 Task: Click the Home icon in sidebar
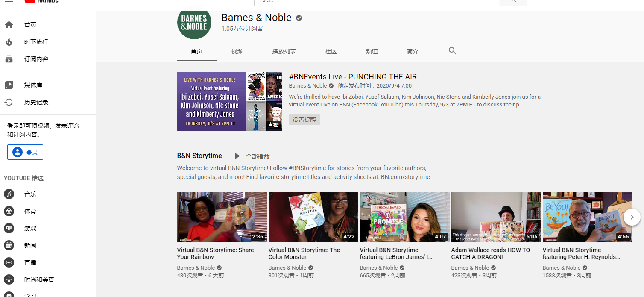[x=9, y=25]
